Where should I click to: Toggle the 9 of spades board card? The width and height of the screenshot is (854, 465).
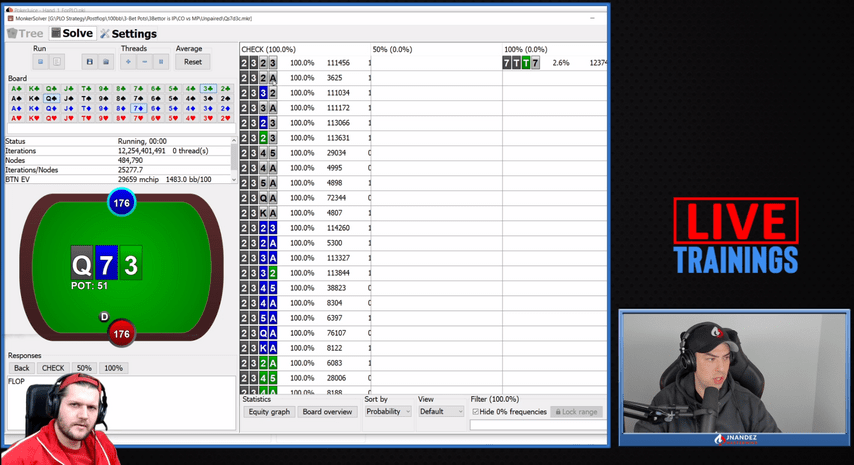pos(103,98)
